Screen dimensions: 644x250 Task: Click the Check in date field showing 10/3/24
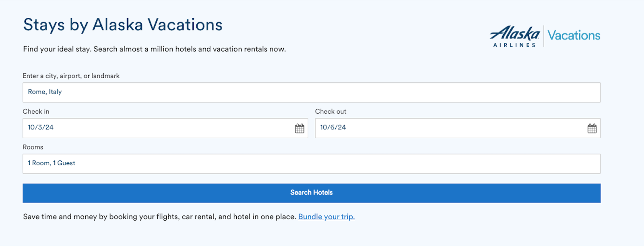[x=157, y=128]
